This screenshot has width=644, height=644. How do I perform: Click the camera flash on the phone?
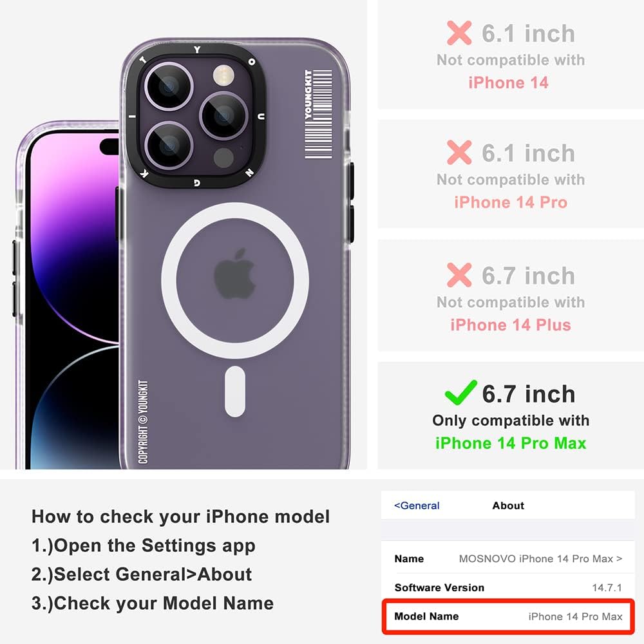click(x=224, y=75)
